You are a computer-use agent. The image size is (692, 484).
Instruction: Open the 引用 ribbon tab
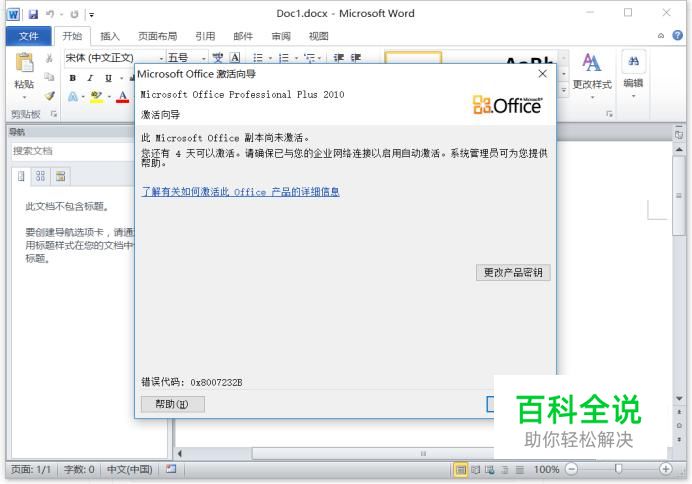pyautogui.click(x=205, y=36)
